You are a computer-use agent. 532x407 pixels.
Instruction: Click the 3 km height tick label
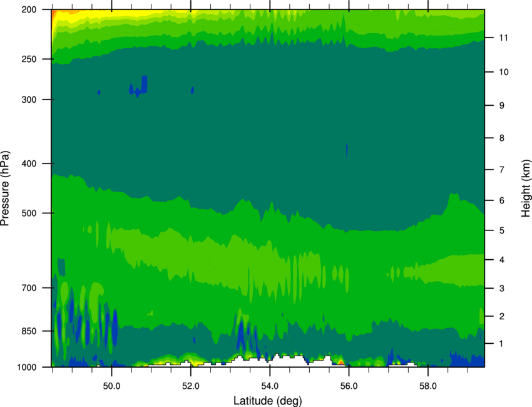tap(502, 288)
